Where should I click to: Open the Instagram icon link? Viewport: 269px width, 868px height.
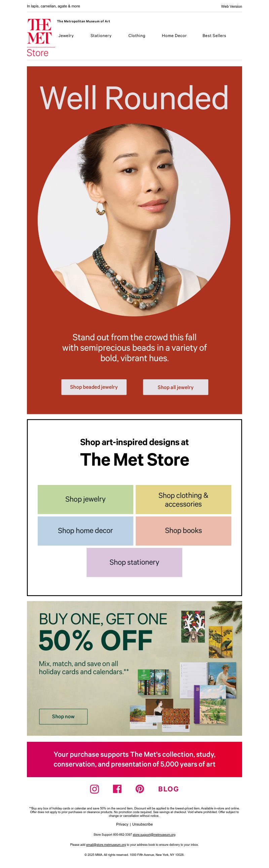[x=94, y=789]
